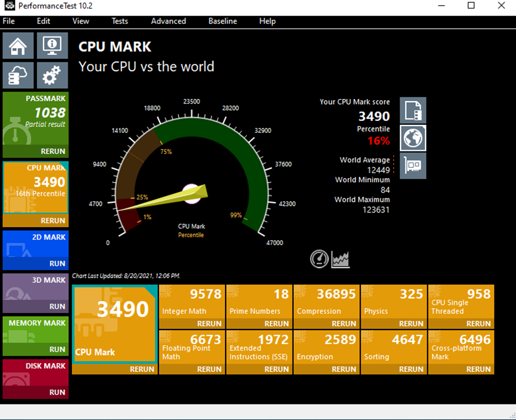Click the hardware card comparison icon
Viewport: 516px width, 420px height.
pyautogui.click(x=413, y=166)
